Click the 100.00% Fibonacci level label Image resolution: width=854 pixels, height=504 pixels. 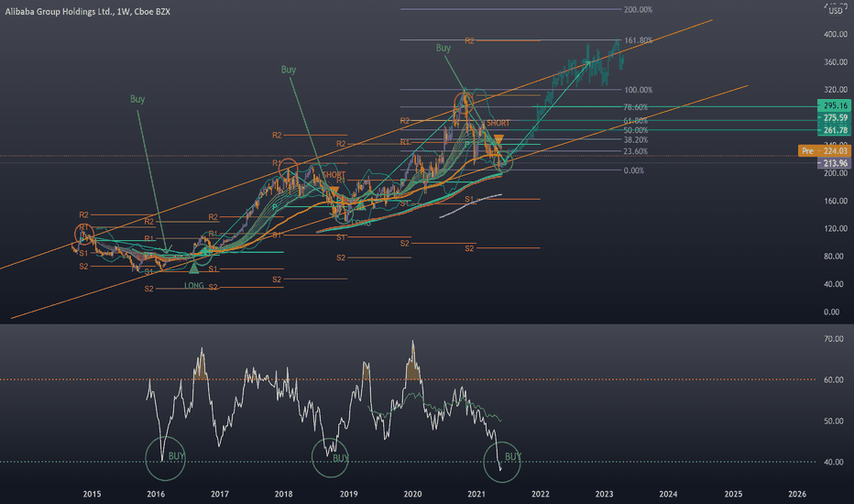[x=638, y=90]
